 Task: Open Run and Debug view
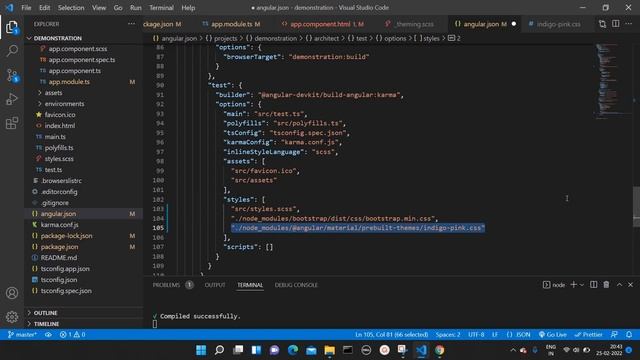pyautogui.click(x=12, y=99)
